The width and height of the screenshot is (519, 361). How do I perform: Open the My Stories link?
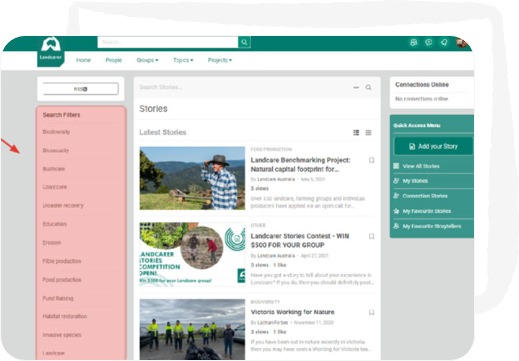[x=415, y=181]
